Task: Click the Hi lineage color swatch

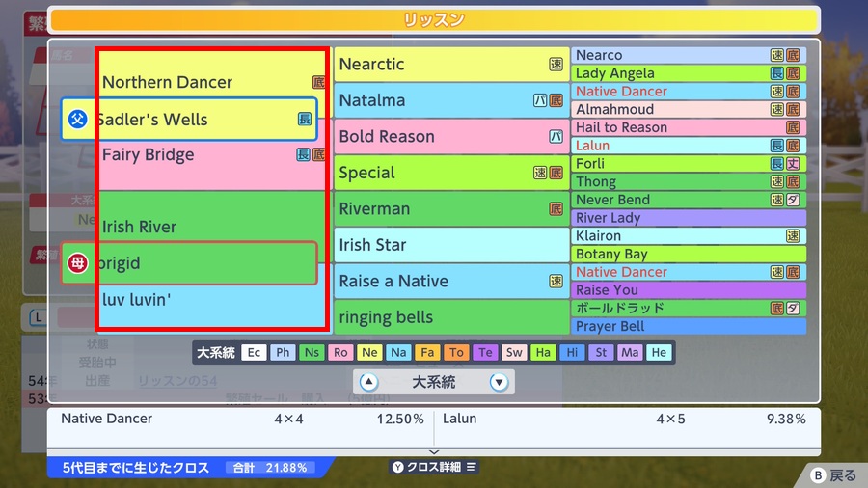Action: coord(572,352)
